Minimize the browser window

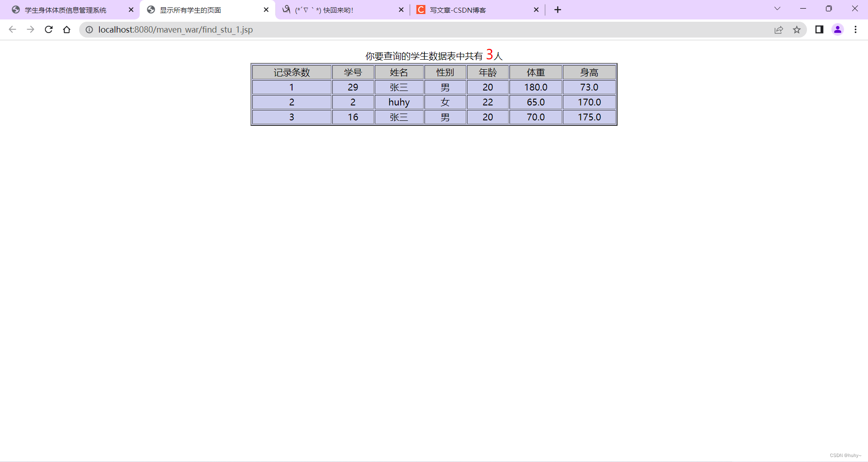(x=803, y=9)
